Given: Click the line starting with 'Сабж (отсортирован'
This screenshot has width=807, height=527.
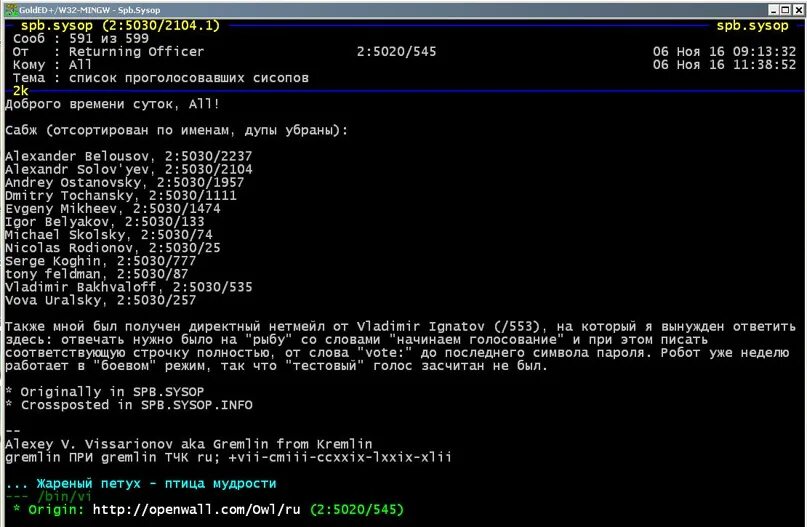Looking at the screenshot, I should (177, 130).
